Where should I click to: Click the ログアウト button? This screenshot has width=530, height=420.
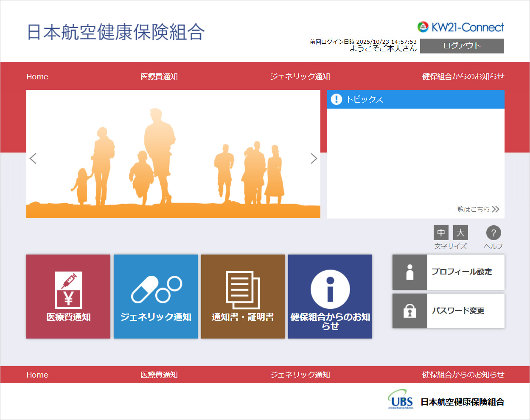(462, 46)
